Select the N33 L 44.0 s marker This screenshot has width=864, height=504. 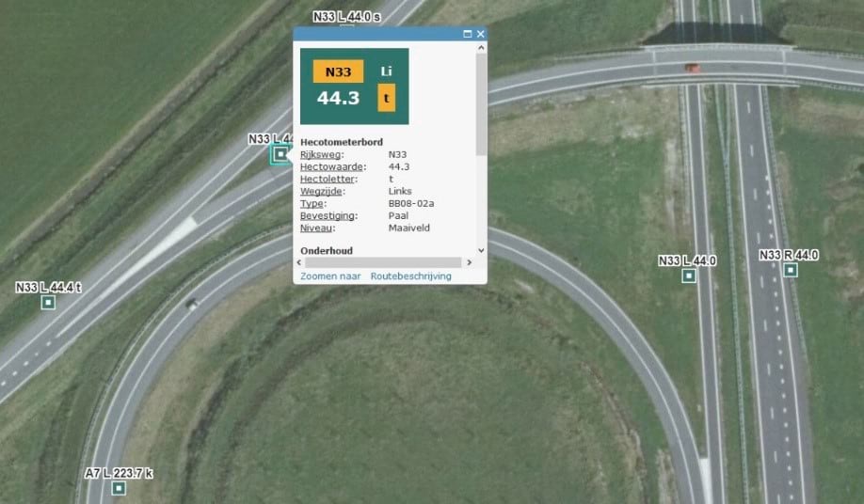tap(346, 26)
